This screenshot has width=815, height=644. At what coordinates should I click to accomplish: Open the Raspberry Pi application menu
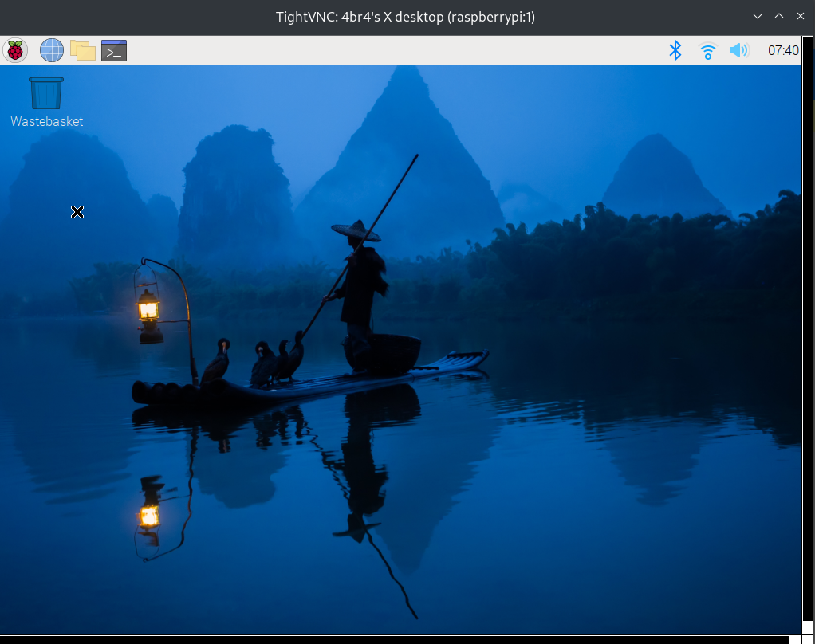tap(15, 49)
